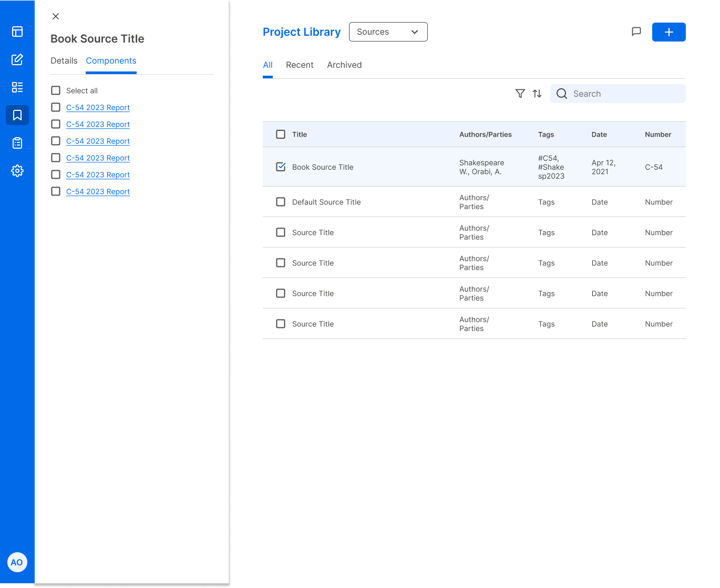Click the blue plus add button
The width and height of the screenshot is (720, 588).
(668, 32)
